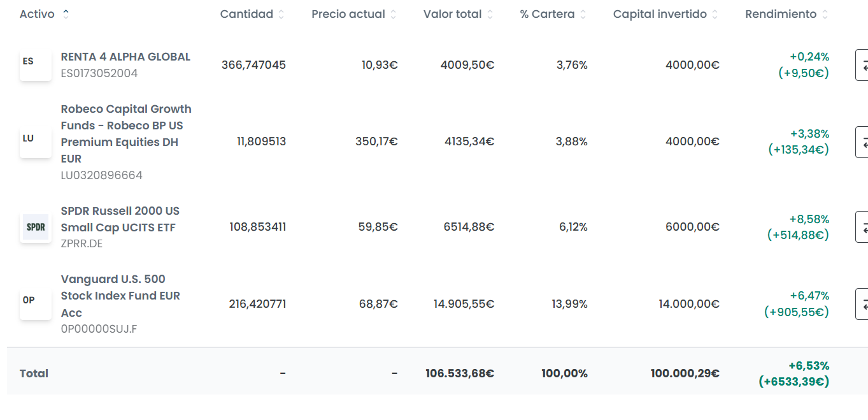Sort by % Cartera column header
This screenshot has height=420, width=868.
583,14
